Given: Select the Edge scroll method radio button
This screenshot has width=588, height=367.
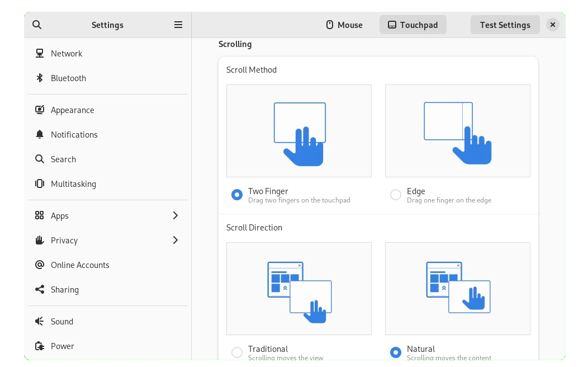Looking at the screenshot, I should 396,195.
